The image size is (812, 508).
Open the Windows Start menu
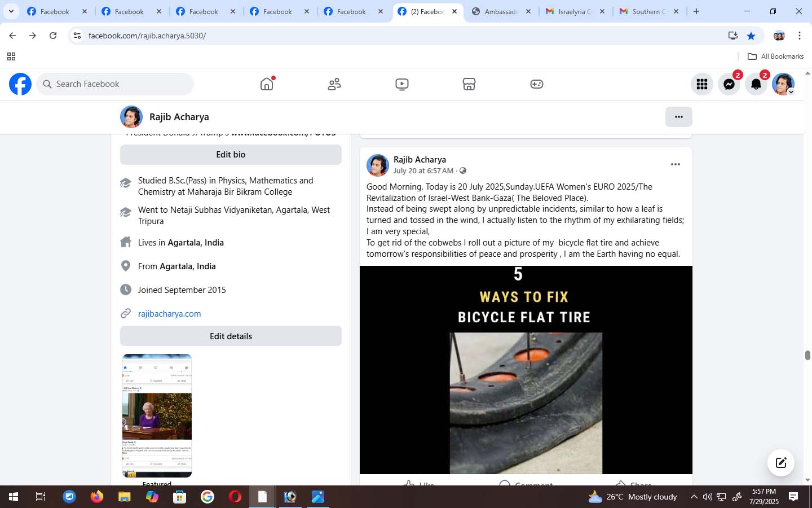point(14,497)
